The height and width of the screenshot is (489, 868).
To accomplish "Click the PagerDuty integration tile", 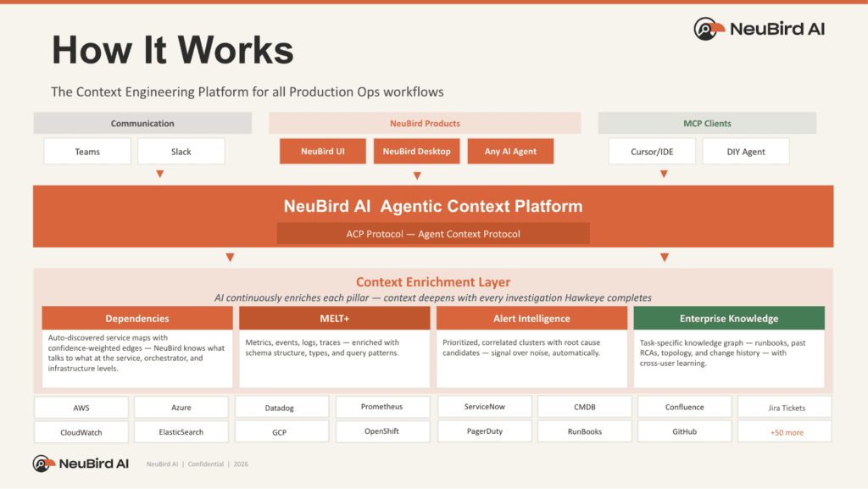I will point(484,431).
